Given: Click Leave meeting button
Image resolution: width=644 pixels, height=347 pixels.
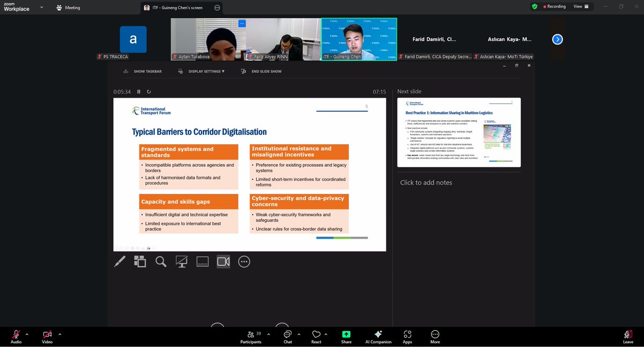Looking at the screenshot, I should tap(628, 336).
